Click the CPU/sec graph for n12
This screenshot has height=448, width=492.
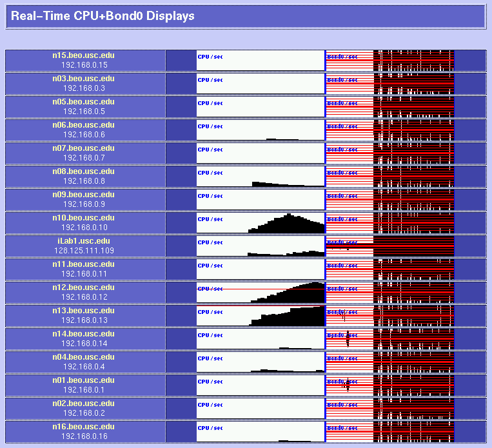tap(261, 293)
